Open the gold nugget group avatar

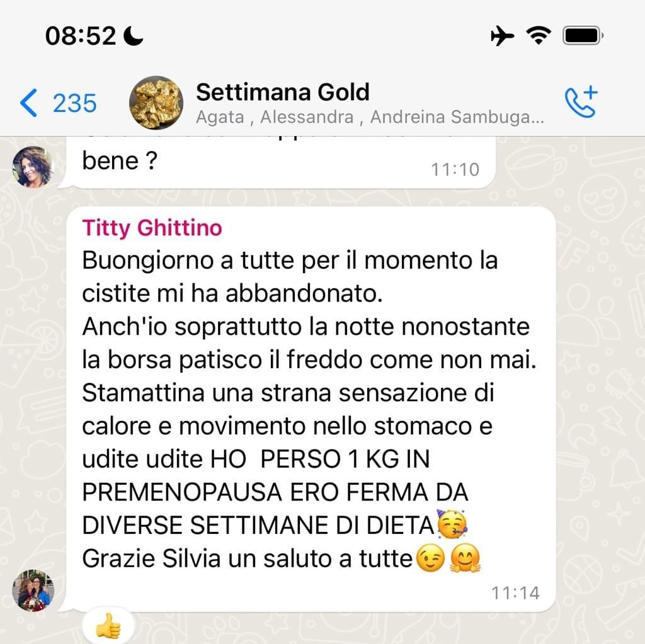pyautogui.click(x=156, y=103)
